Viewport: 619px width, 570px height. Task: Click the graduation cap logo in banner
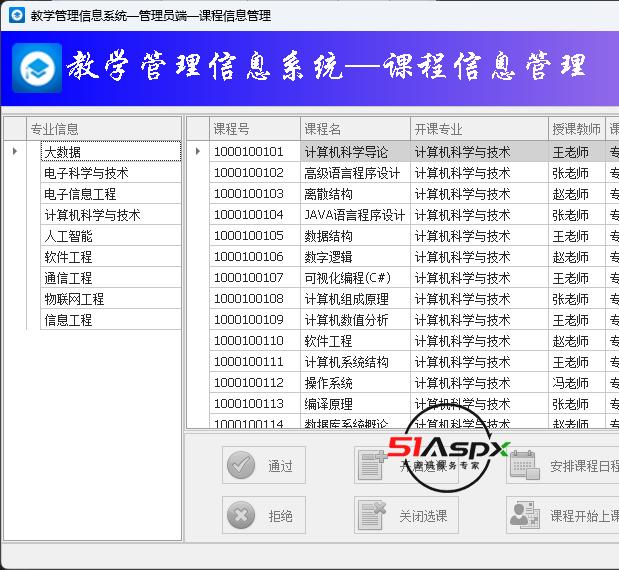37,68
